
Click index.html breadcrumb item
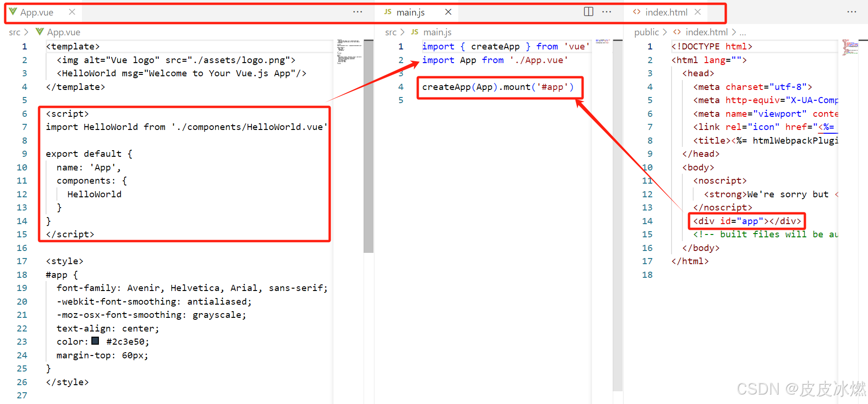(x=706, y=32)
